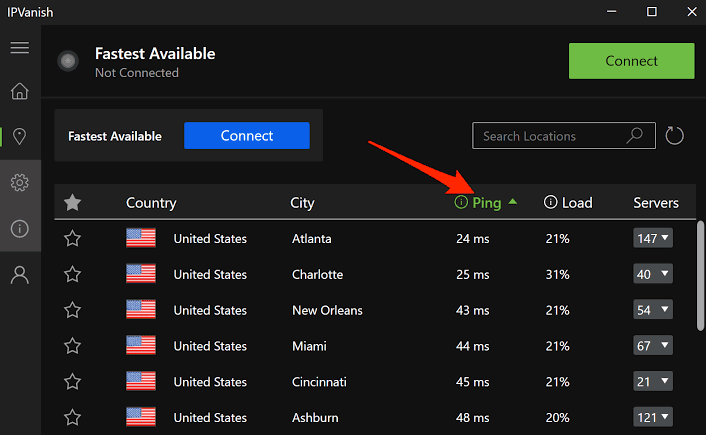The height and width of the screenshot is (435, 706).
Task: Click United States in the Cincinnati row
Action: 210,382
